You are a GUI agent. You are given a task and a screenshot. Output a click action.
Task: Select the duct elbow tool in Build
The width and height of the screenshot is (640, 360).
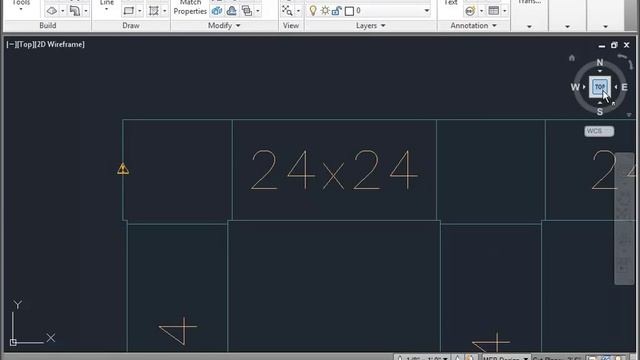[x=75, y=11]
